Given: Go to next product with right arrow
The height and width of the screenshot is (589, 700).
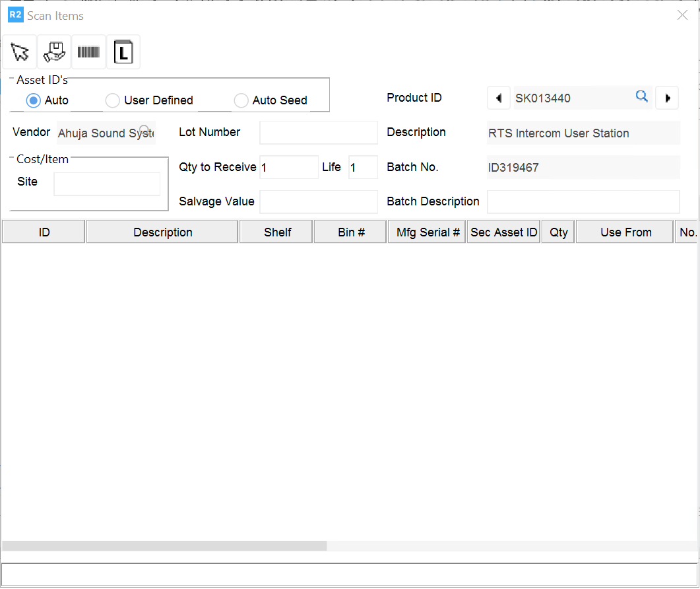Looking at the screenshot, I should 667,98.
